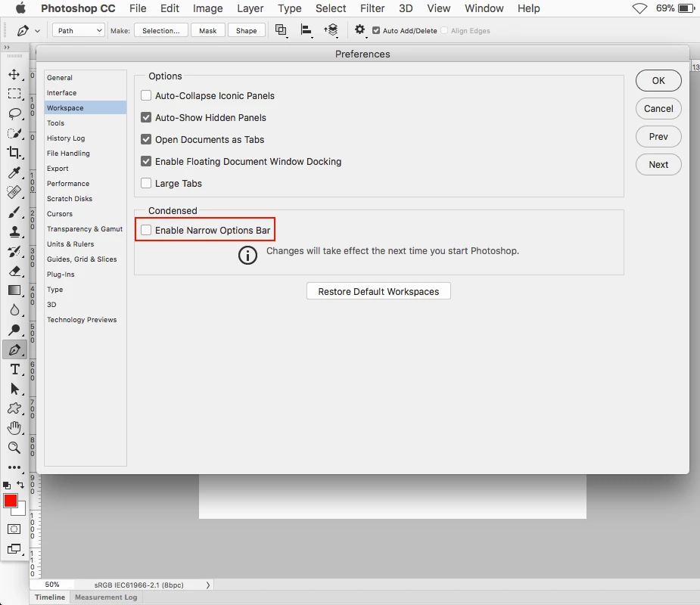The height and width of the screenshot is (605, 700).
Task: Select the Lasso tool
Action: point(14,113)
